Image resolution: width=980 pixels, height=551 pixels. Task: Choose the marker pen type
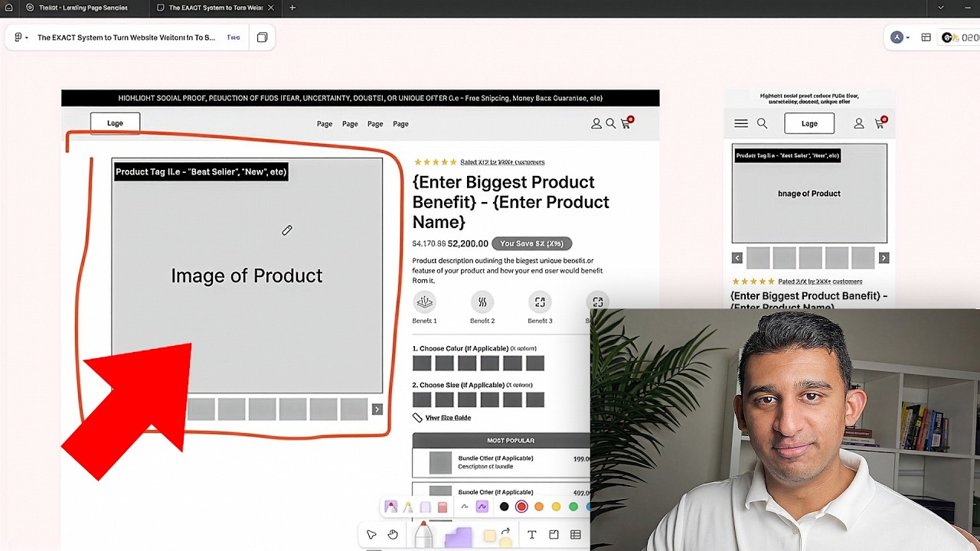[x=390, y=507]
